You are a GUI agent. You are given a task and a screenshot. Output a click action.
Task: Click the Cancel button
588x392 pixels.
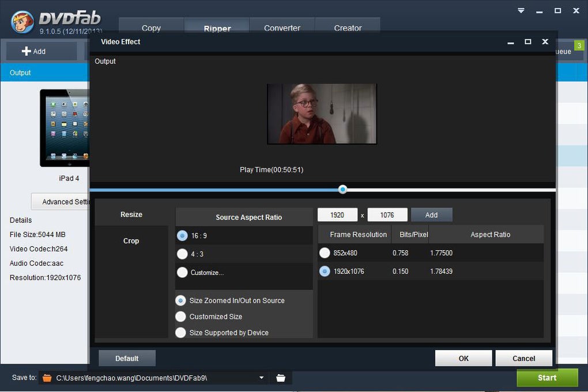(524, 358)
